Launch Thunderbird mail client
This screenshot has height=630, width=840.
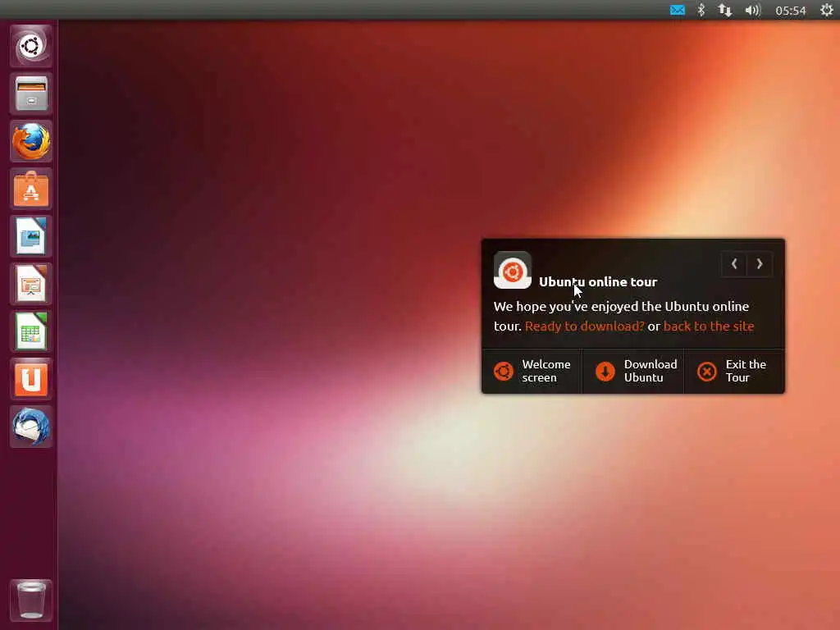click(x=31, y=427)
